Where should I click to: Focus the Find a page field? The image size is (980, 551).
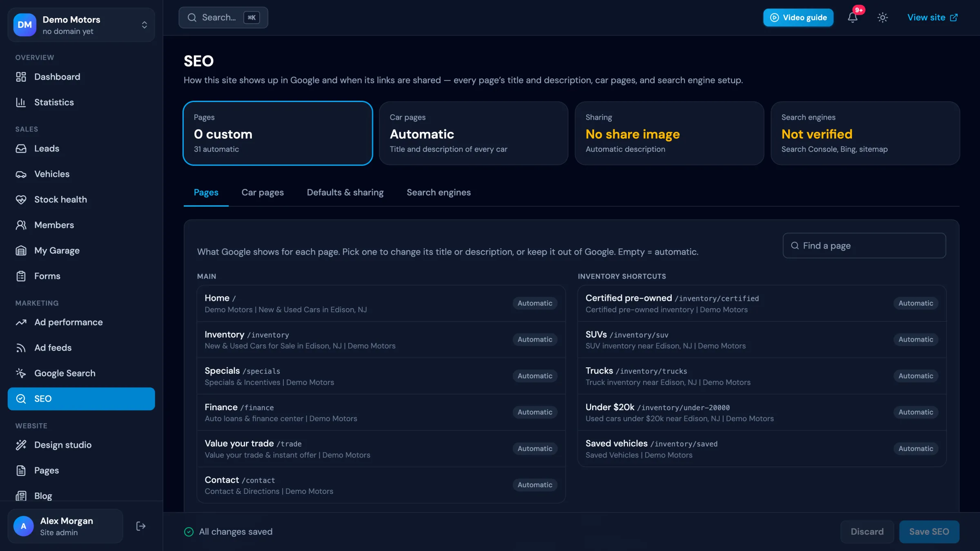(864, 246)
